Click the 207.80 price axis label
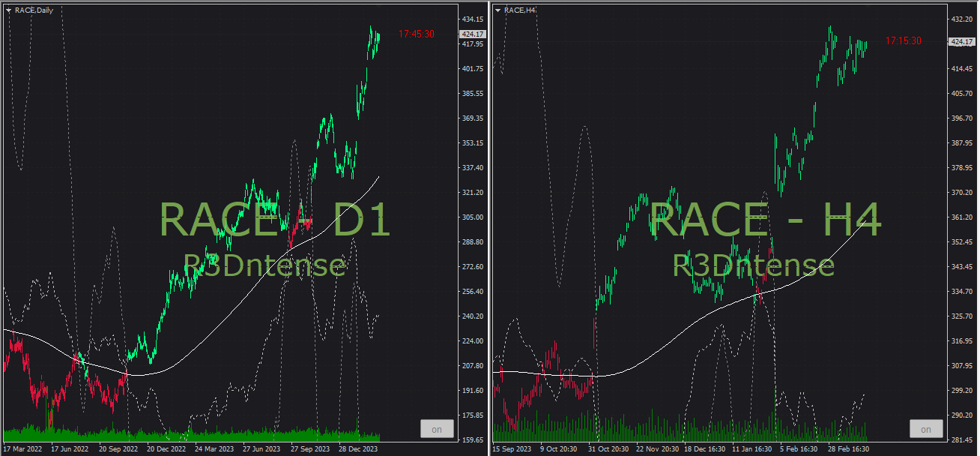The height and width of the screenshot is (456, 980). pos(472,365)
